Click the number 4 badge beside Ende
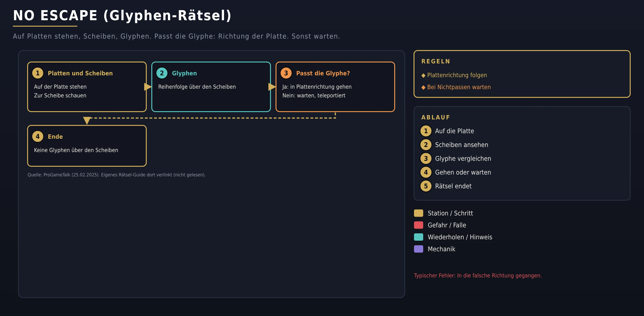This screenshot has width=644, height=316. tap(38, 137)
